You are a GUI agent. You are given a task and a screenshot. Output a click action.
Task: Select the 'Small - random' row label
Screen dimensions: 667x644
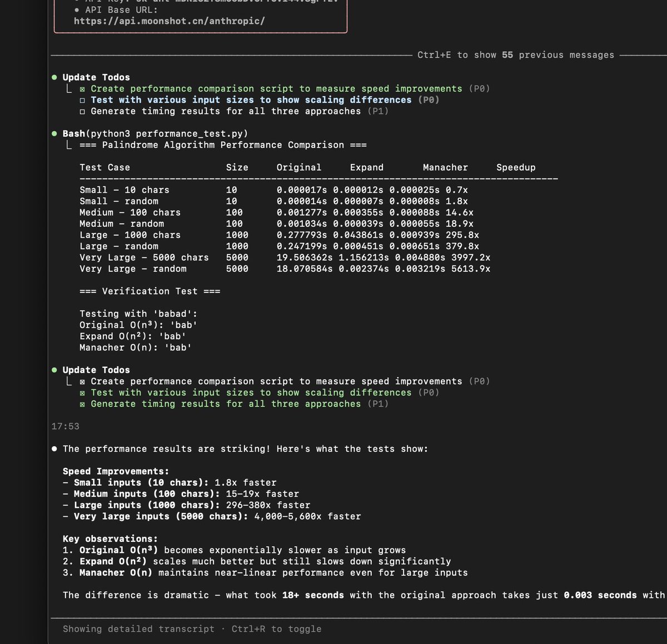pyautogui.click(x=119, y=201)
